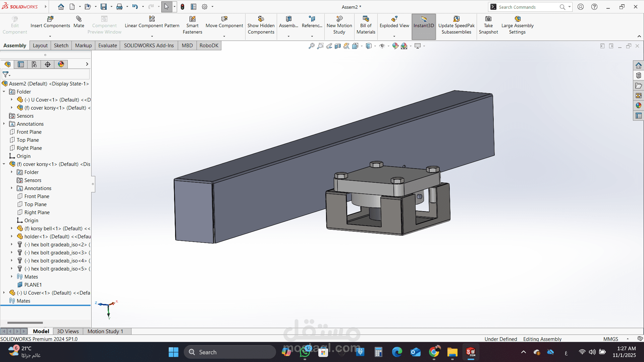644x362 pixels.
Task: Switch to the MBD tab
Action: (187, 46)
